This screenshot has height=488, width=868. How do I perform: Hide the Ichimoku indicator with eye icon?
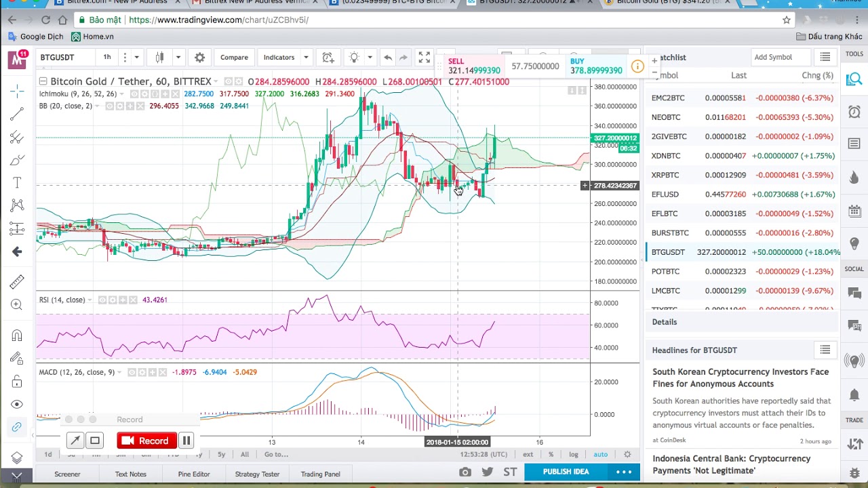point(134,94)
